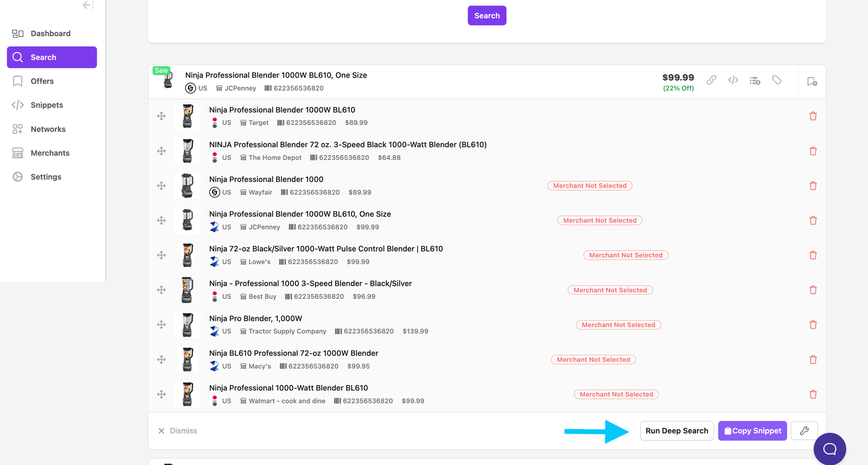Click the Copy Snippet button
The height and width of the screenshot is (465, 868).
(753, 431)
